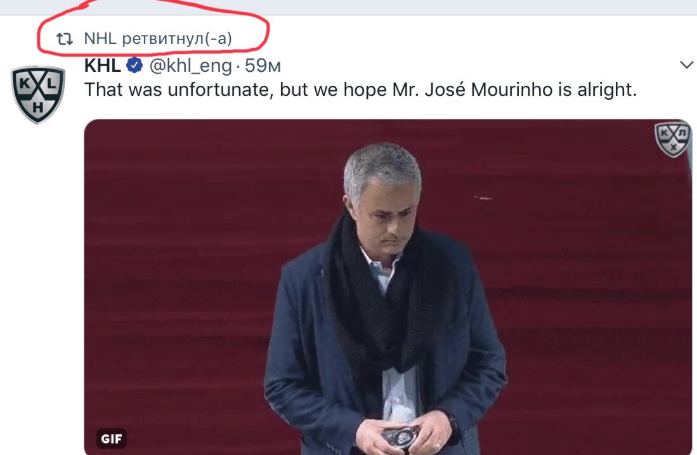The image size is (697, 455).
Task: Open the KHL display name link
Action: point(102,66)
